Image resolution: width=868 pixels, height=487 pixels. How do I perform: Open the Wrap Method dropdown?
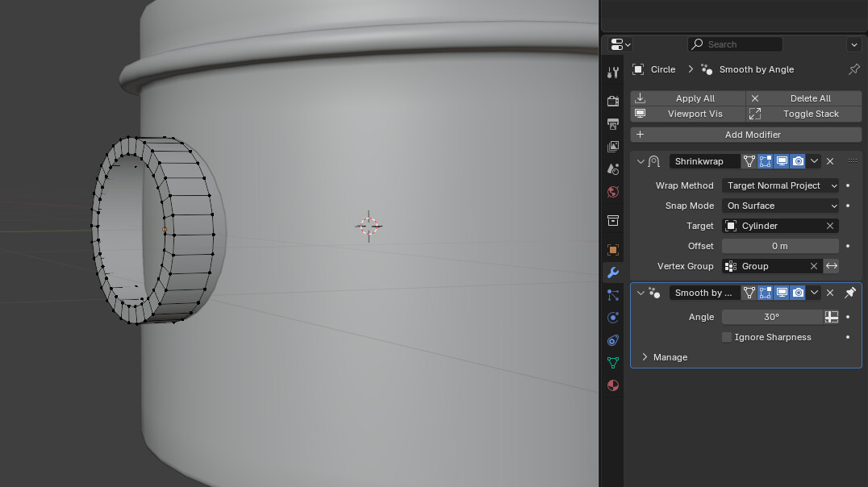coord(781,185)
